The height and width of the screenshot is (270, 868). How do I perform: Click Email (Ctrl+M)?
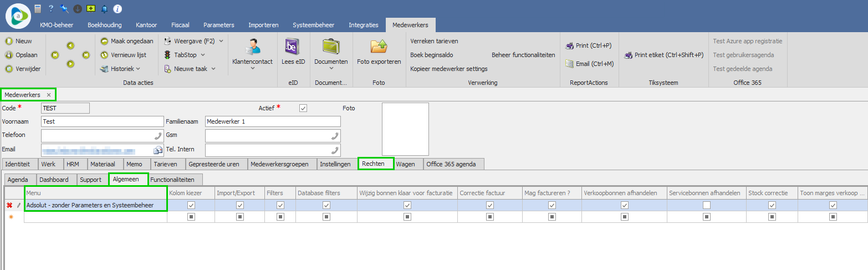click(x=590, y=64)
